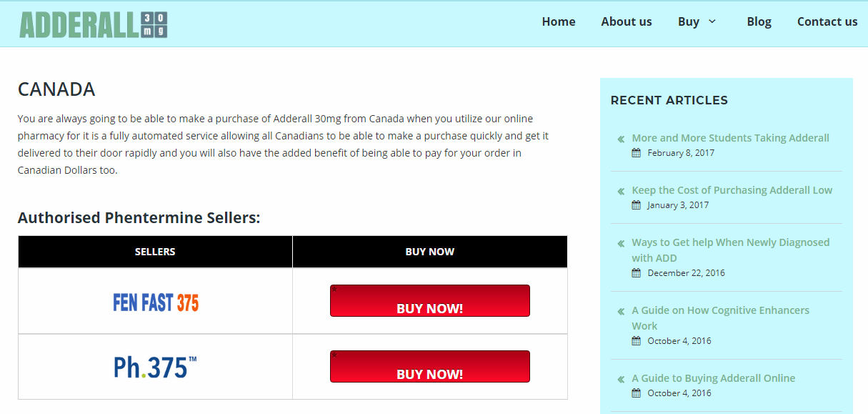The image size is (868, 414).
Task: Click the double-chevron icon beside 'More and More Students' article
Action: coord(621,139)
